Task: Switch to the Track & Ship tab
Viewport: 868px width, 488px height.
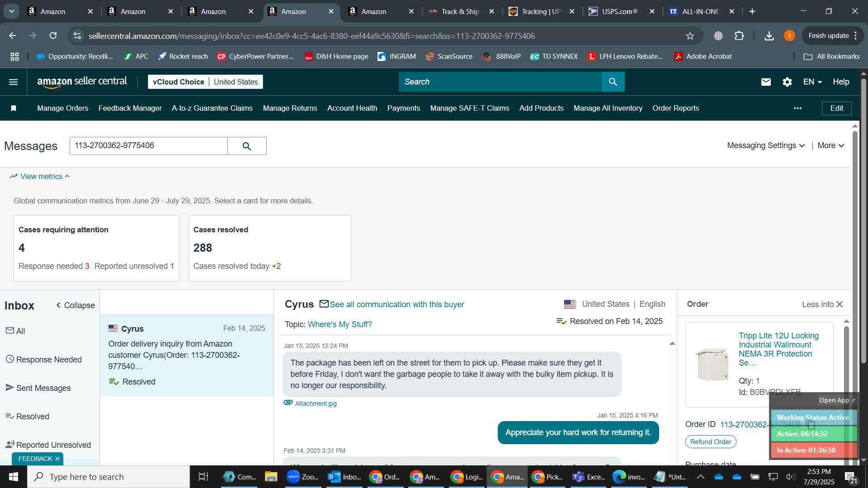Action: (x=460, y=11)
